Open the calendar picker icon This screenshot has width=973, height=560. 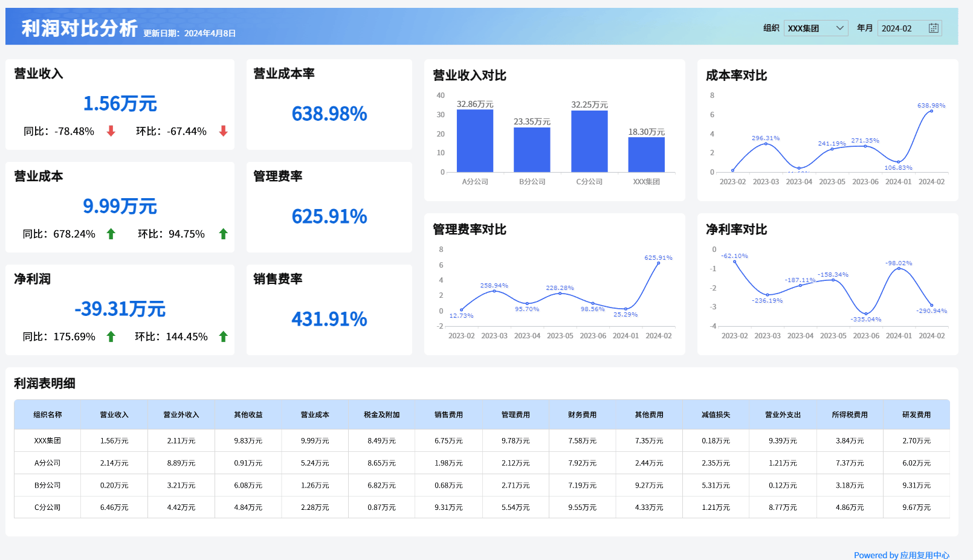(933, 28)
